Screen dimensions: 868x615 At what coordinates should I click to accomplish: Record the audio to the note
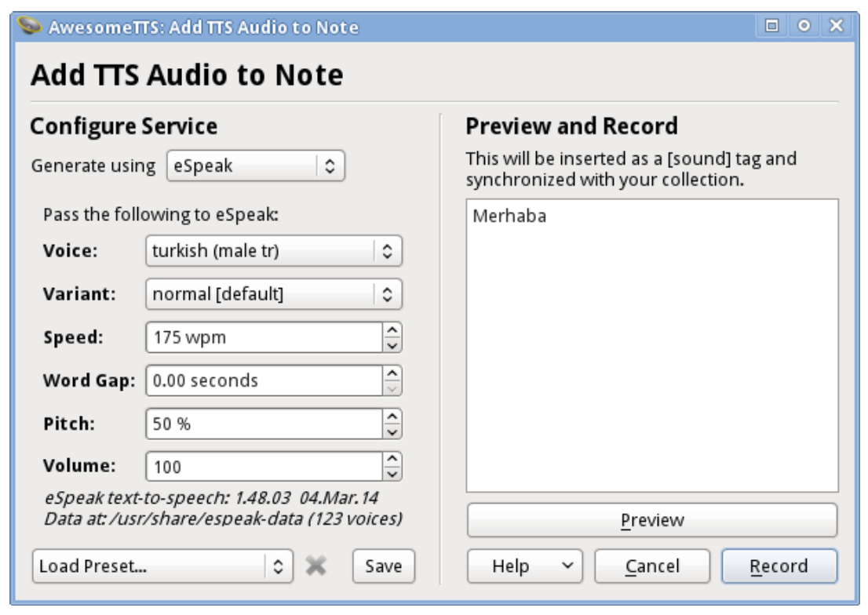pos(779,566)
